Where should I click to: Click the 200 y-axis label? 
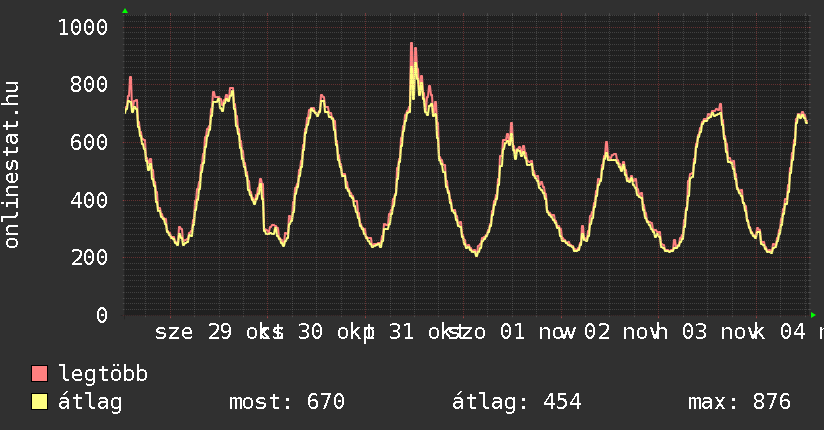tap(88, 258)
